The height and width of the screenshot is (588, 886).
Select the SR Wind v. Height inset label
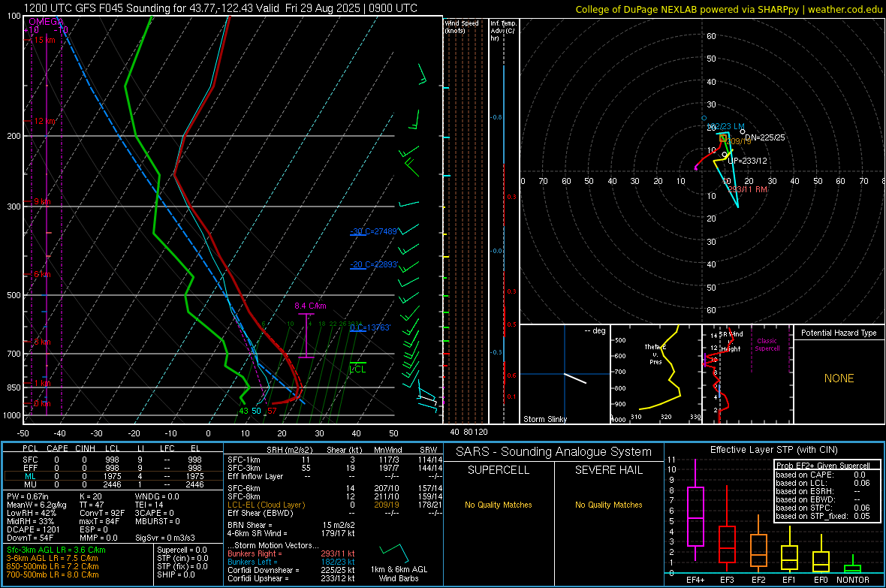point(731,342)
